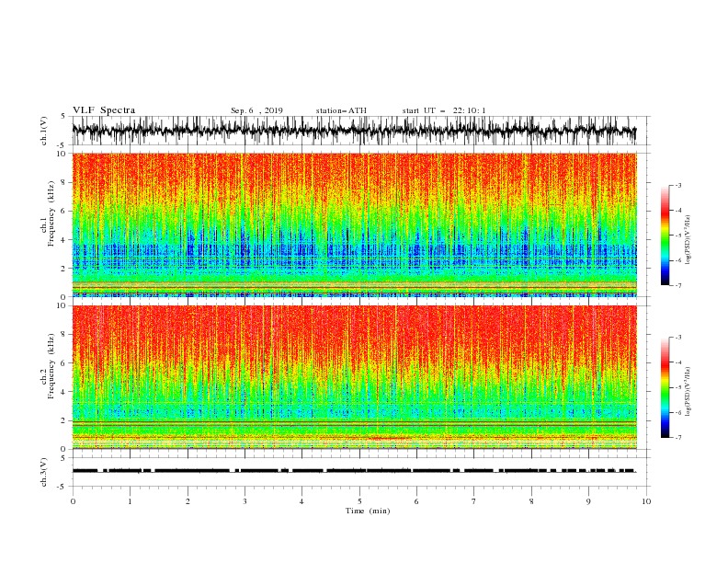Click the "7" label on the time axis
This screenshot has width=728, height=563.
click(474, 501)
